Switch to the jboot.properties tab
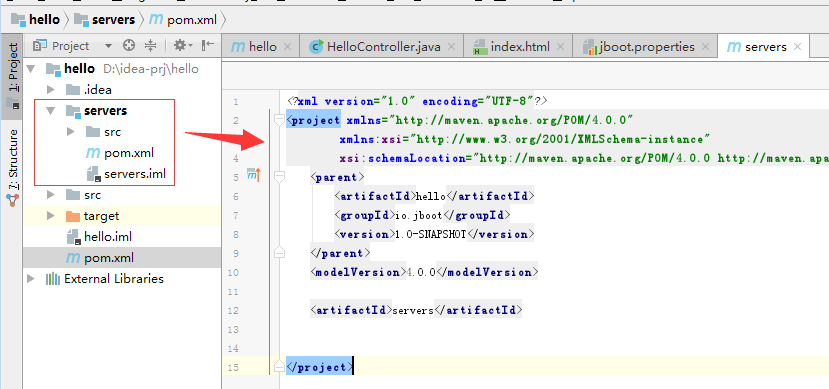 pyautogui.click(x=644, y=47)
